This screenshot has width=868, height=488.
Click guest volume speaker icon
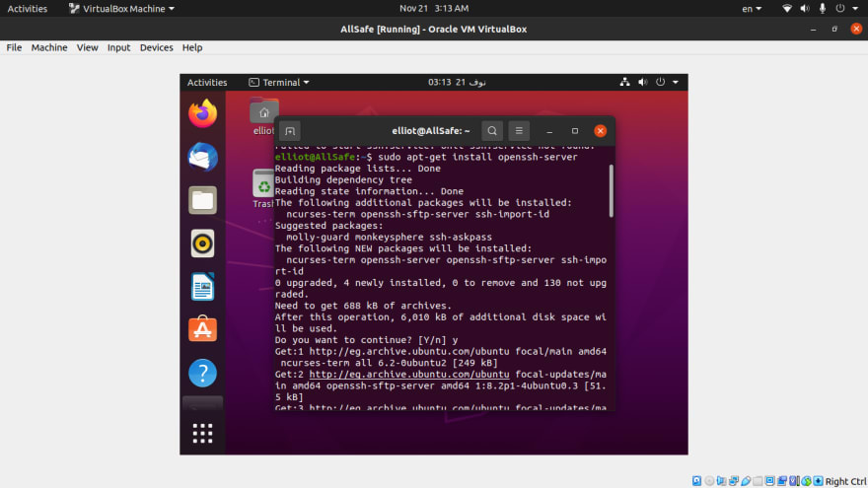coord(642,82)
